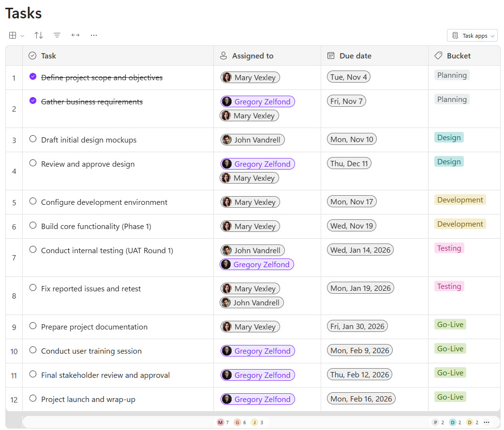Click the person icon in Assigned to header
The image size is (504, 430).
(x=222, y=56)
